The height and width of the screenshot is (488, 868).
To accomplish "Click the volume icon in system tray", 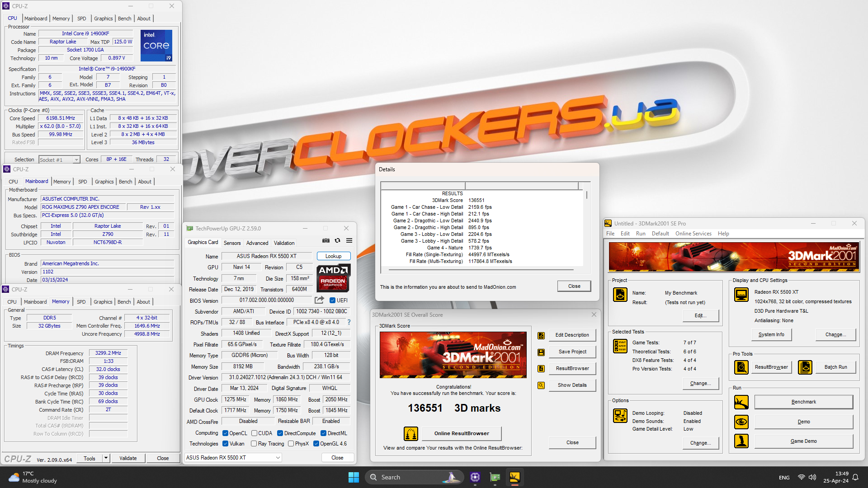I will coord(812,477).
